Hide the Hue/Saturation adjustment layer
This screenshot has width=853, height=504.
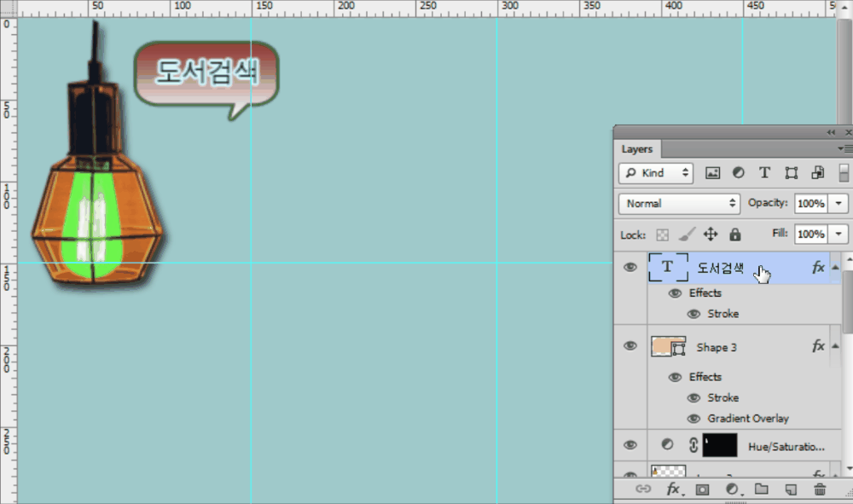tap(630, 445)
